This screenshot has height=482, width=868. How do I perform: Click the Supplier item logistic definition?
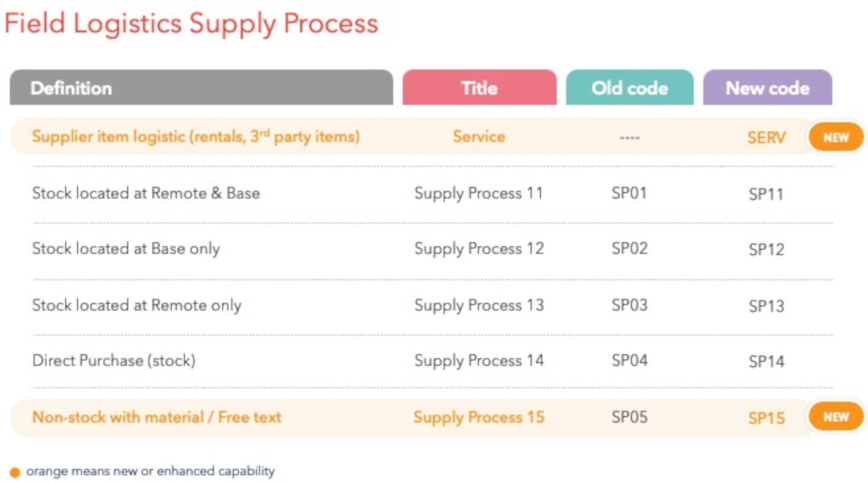(x=196, y=136)
